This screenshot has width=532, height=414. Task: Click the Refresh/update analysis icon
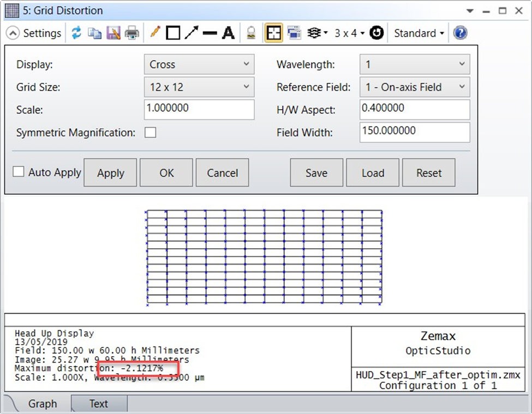point(76,33)
